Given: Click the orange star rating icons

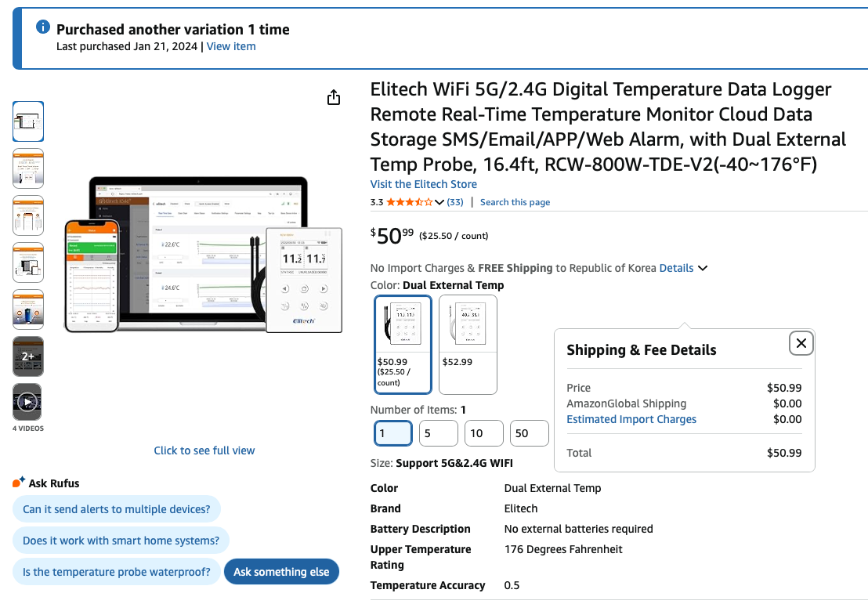Looking at the screenshot, I should tap(410, 202).
